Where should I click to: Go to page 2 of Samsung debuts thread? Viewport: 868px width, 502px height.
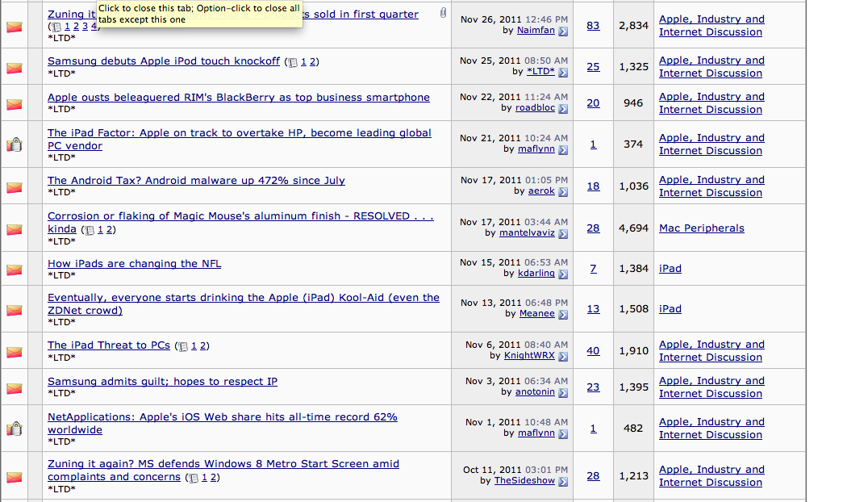[312, 61]
